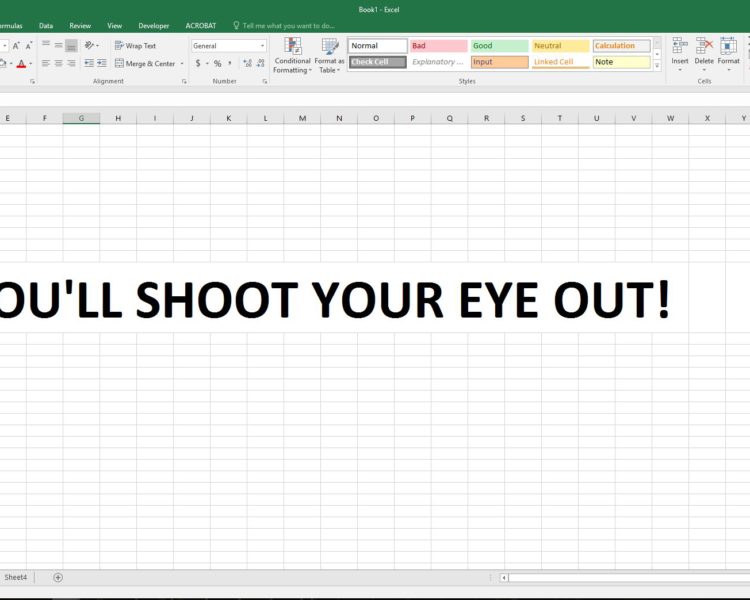Open the Format cells menu
This screenshot has width=750, height=600.
click(728, 55)
